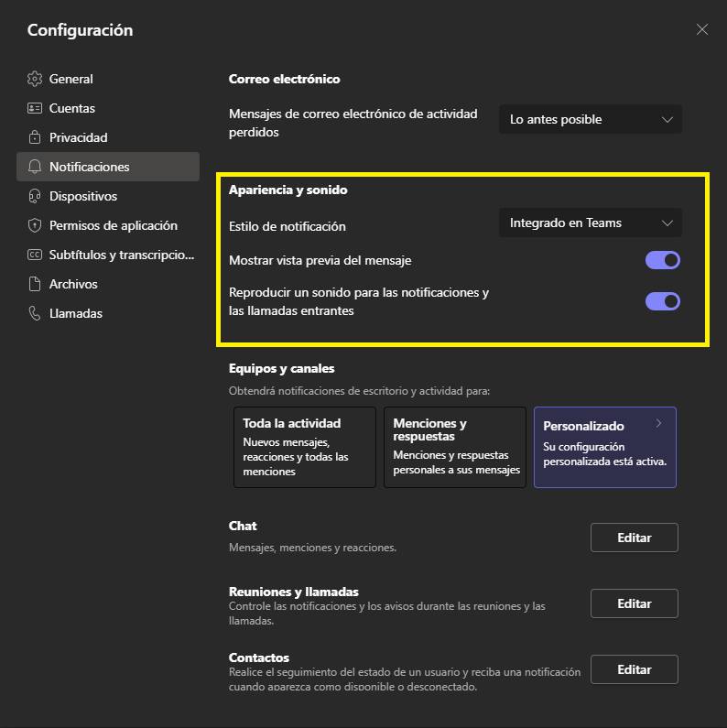Select the Toda la actividad option card

pyautogui.click(x=305, y=447)
